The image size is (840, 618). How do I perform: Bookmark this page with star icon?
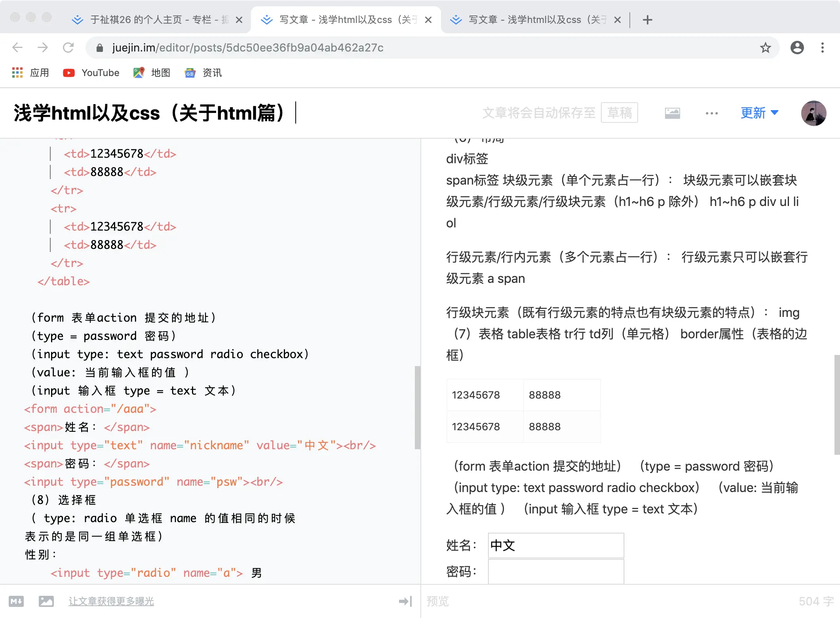[765, 48]
